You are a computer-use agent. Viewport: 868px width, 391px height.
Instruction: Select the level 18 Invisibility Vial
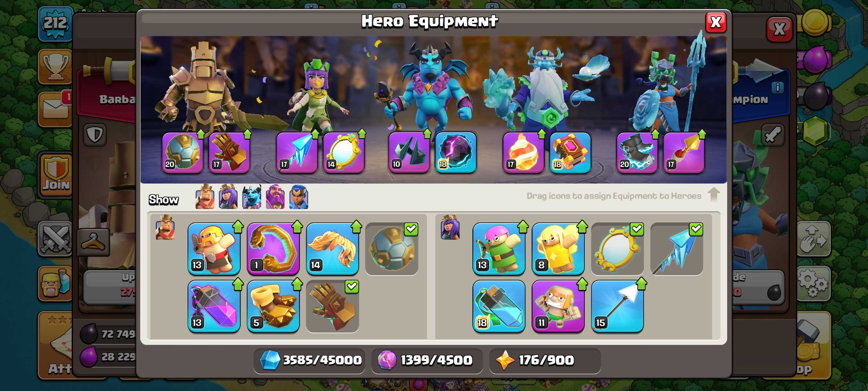499,306
